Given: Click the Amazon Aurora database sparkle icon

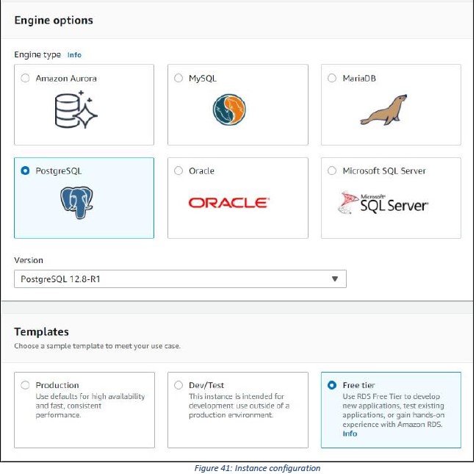Looking at the screenshot, I should [x=76, y=109].
